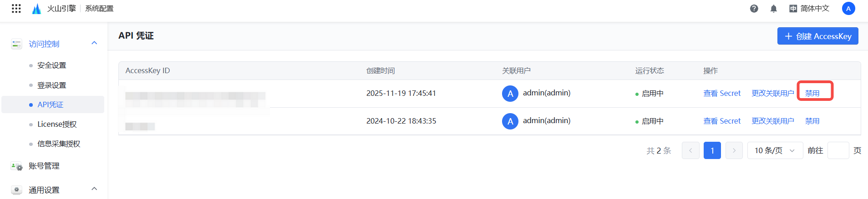Collapse the 访问控制 menu chevron
This screenshot has height=199, width=868.
click(94, 43)
